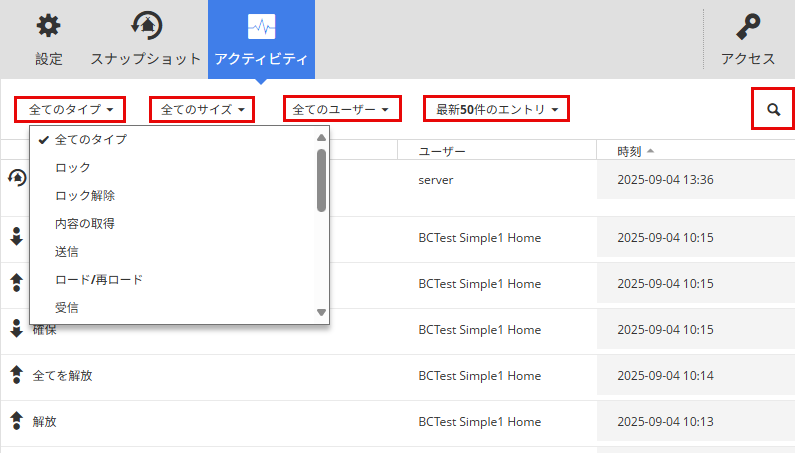This screenshot has width=795, height=453.
Task: Click the アクティビティ waveform icon
Action: [x=261, y=27]
